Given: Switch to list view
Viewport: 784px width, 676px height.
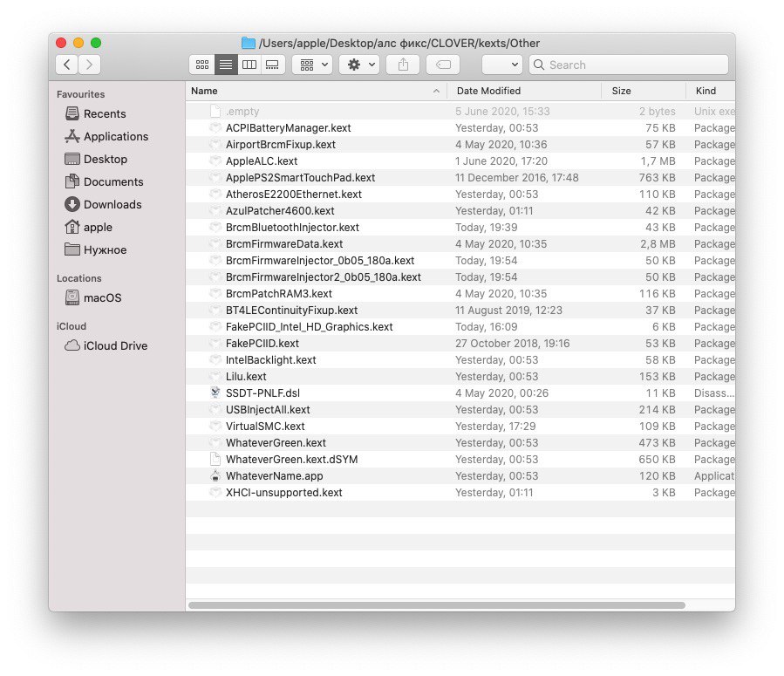Looking at the screenshot, I should [226, 65].
